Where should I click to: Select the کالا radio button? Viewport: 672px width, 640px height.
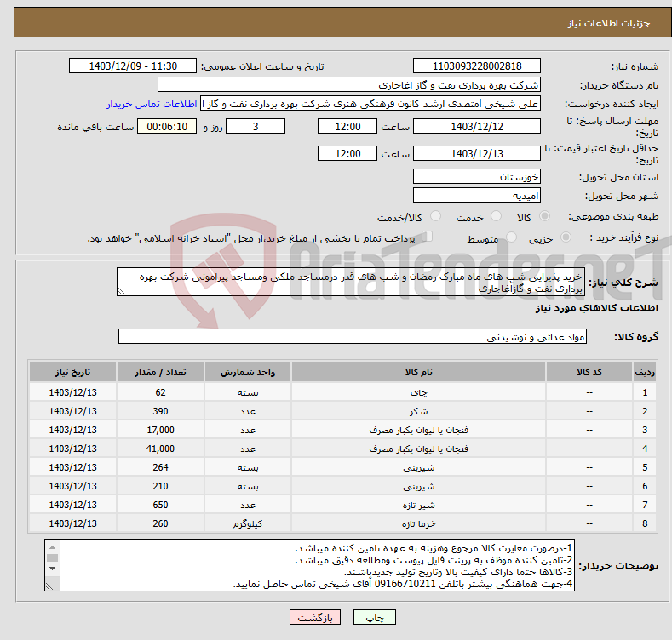tap(544, 216)
